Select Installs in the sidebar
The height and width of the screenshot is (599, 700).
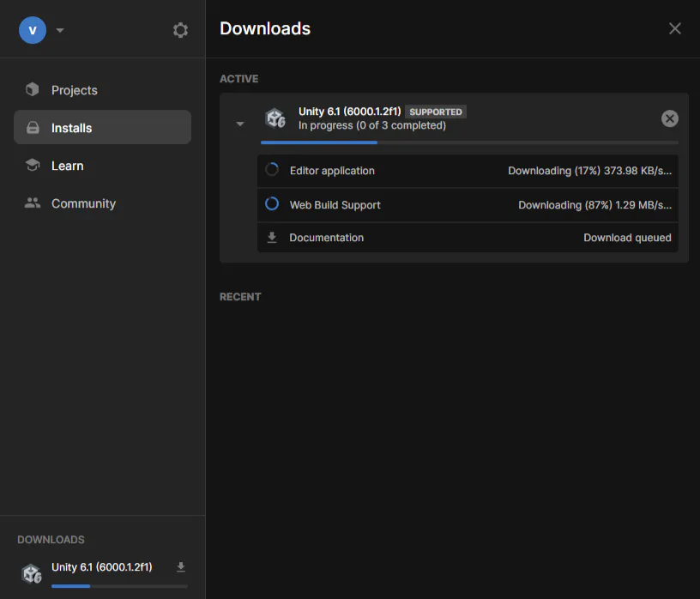pos(102,128)
